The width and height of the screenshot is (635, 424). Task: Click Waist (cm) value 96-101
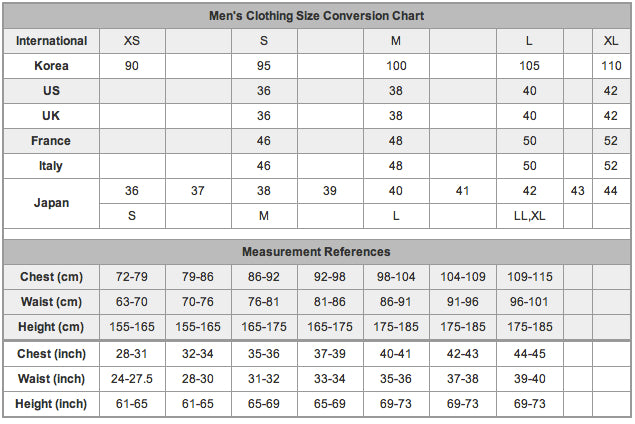[x=529, y=302]
